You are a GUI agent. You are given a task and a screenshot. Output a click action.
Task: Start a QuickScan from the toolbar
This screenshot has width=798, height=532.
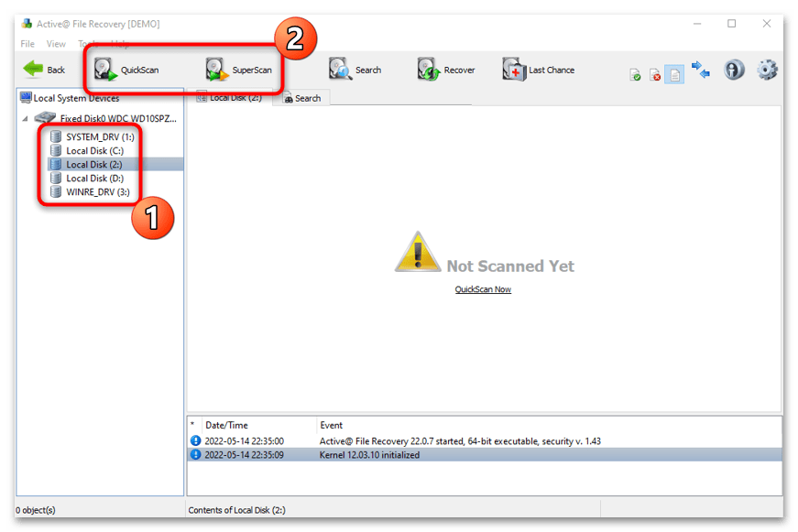click(x=126, y=70)
